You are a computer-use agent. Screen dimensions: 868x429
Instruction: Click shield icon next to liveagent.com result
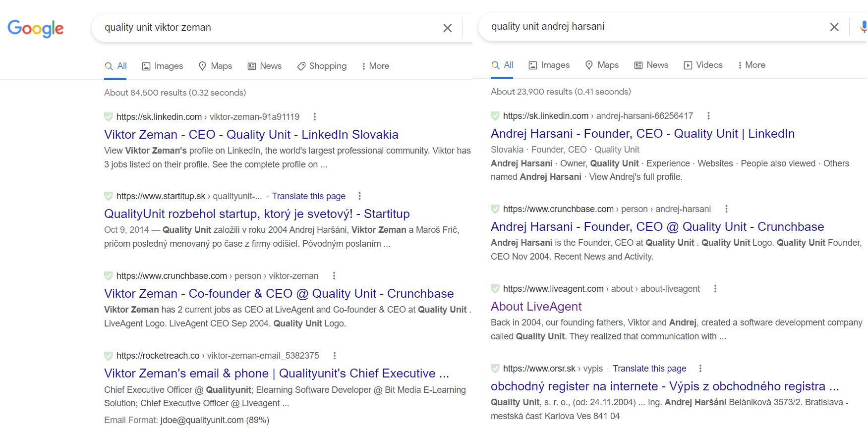coord(495,289)
